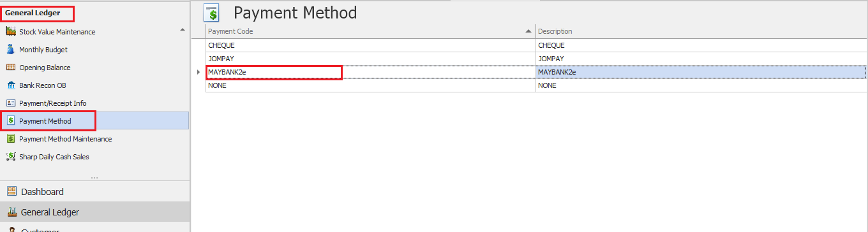Click MAYBANK2e description cell
Image resolution: width=868 pixels, height=232 pixels.
(701, 72)
